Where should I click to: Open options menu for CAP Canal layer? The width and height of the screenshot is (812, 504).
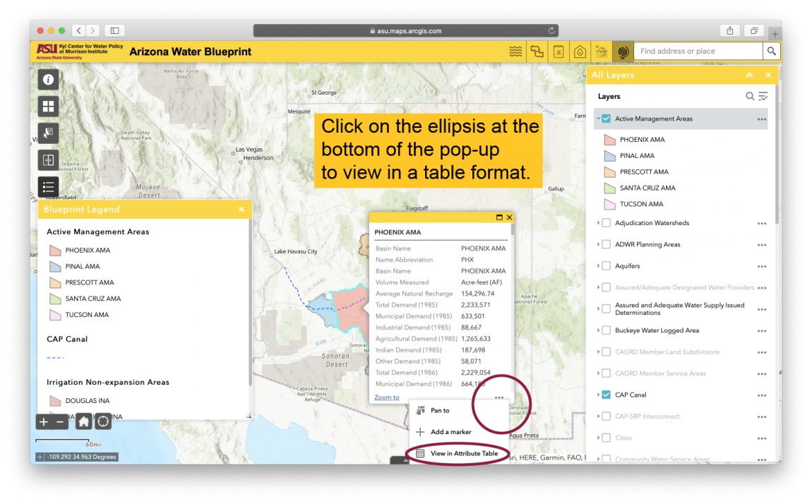tap(762, 395)
